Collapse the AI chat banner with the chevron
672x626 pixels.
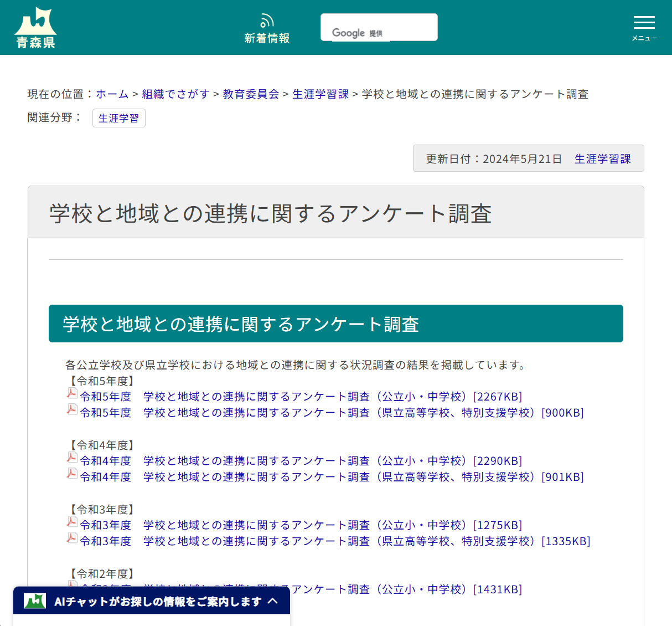273,601
